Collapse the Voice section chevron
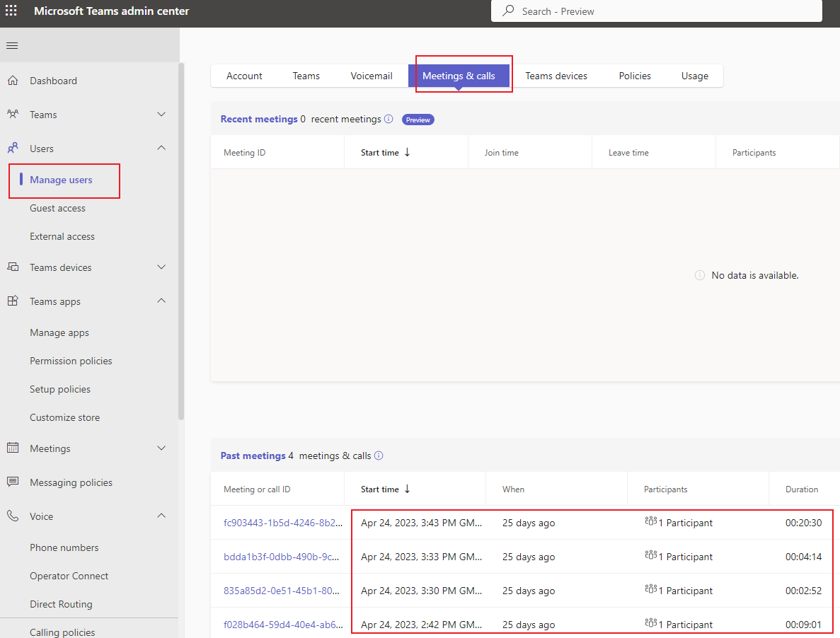This screenshot has height=638, width=840. pyautogui.click(x=161, y=516)
